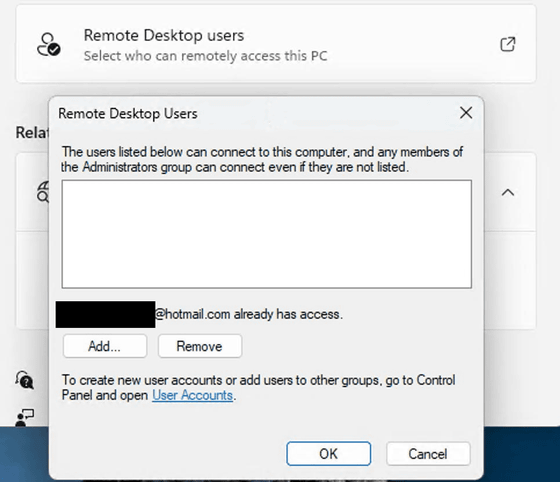The width and height of the screenshot is (560, 482).
Task: Click the "already has access" status text
Action: (x=249, y=314)
